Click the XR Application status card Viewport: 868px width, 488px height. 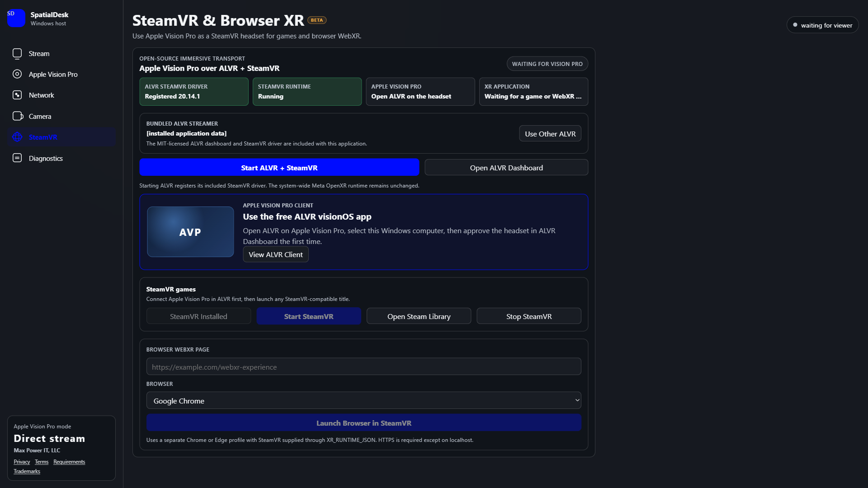pos(534,92)
